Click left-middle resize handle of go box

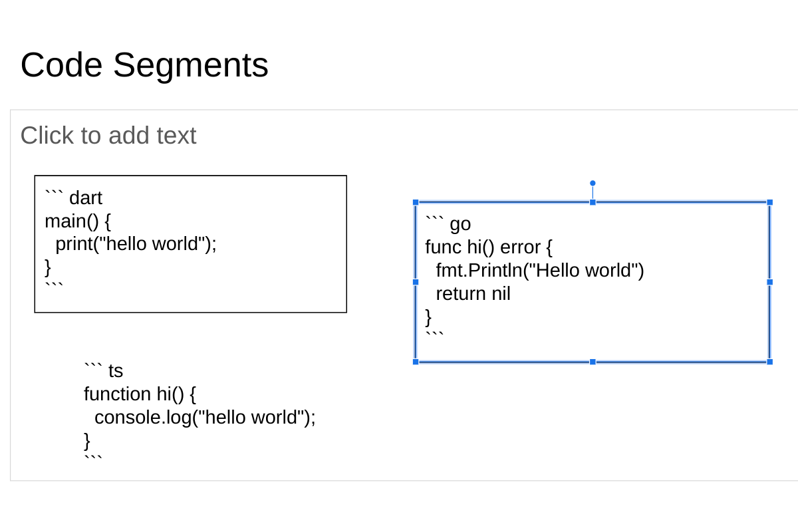point(416,282)
